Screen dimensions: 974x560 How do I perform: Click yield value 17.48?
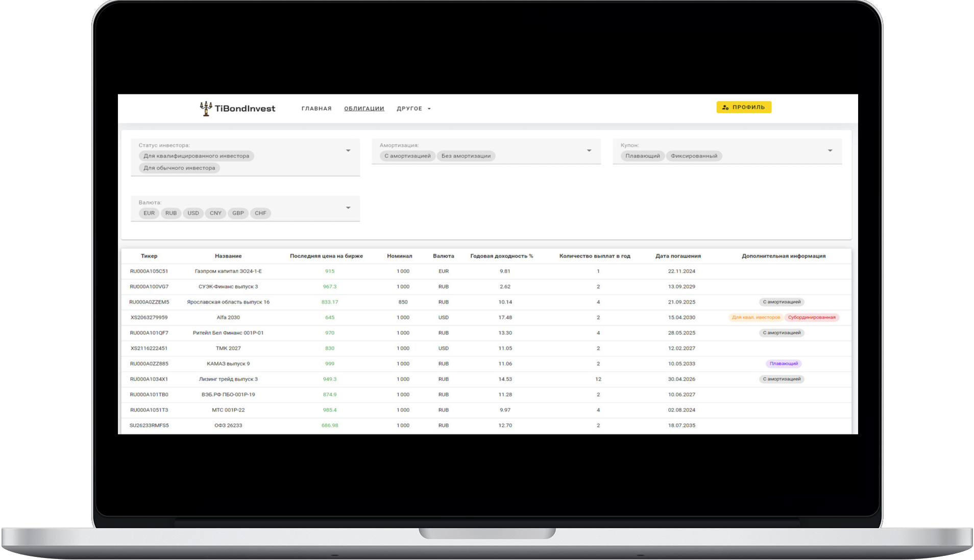[505, 318]
